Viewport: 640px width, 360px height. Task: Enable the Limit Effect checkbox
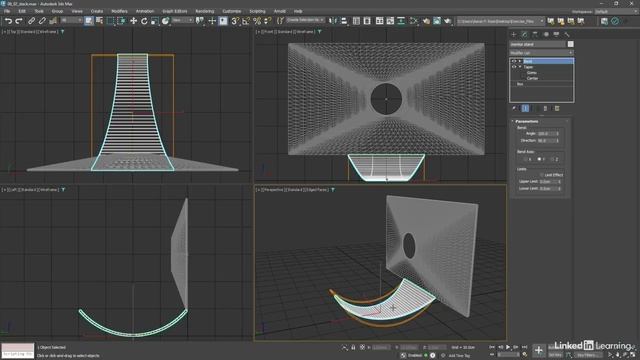point(542,175)
